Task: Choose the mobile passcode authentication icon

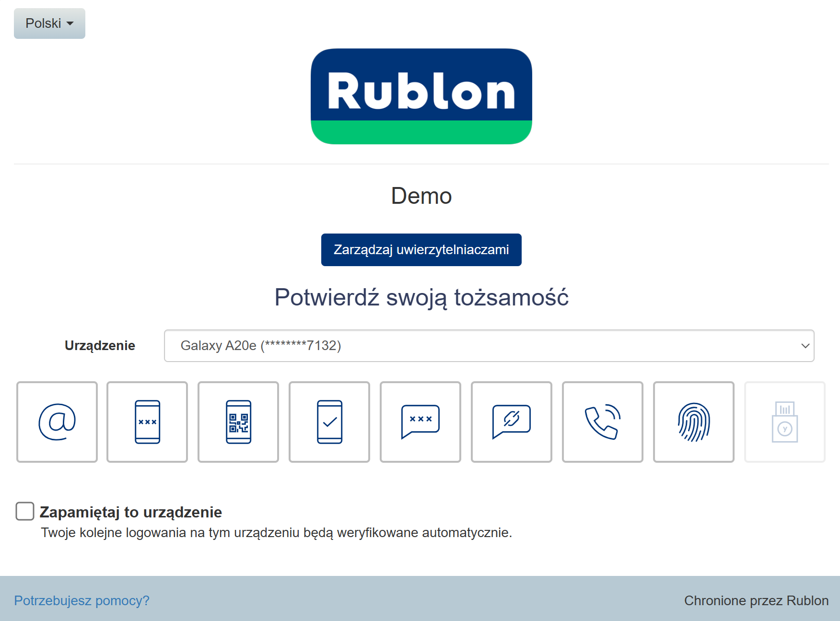Action: click(x=147, y=422)
